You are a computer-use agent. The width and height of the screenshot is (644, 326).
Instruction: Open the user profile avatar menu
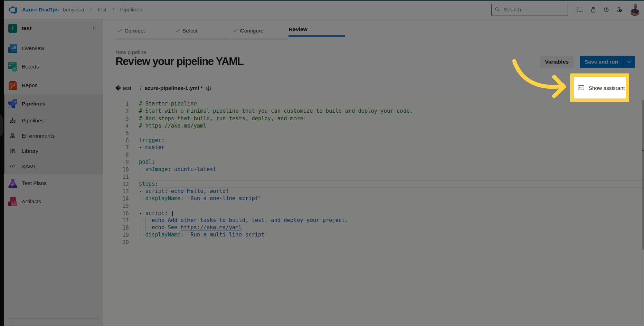635,10
